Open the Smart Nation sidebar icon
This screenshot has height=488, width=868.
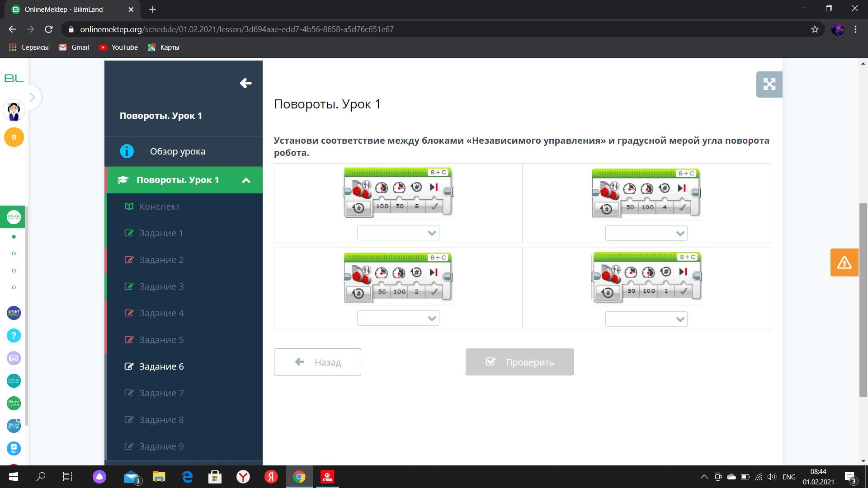click(14, 313)
